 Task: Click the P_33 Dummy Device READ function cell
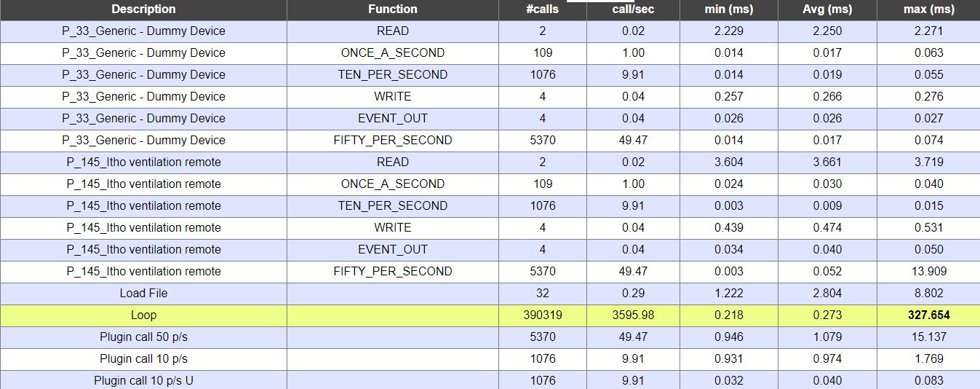click(x=393, y=31)
